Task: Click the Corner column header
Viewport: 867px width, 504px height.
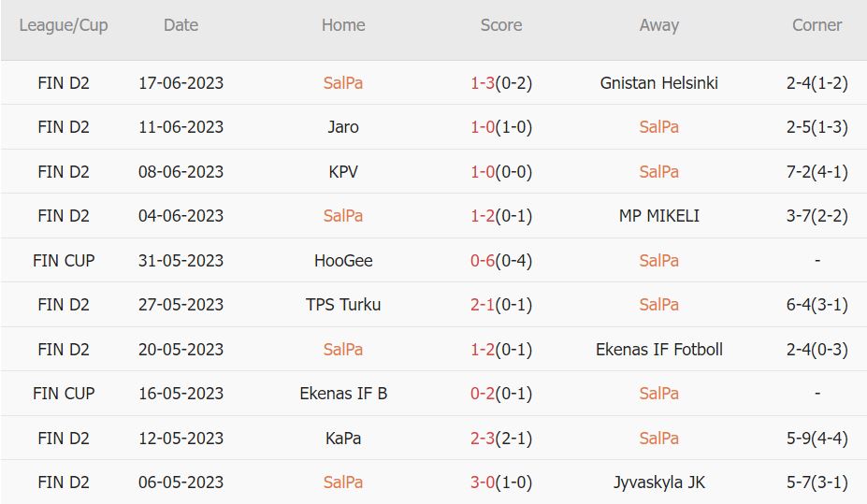Action: 816,25
